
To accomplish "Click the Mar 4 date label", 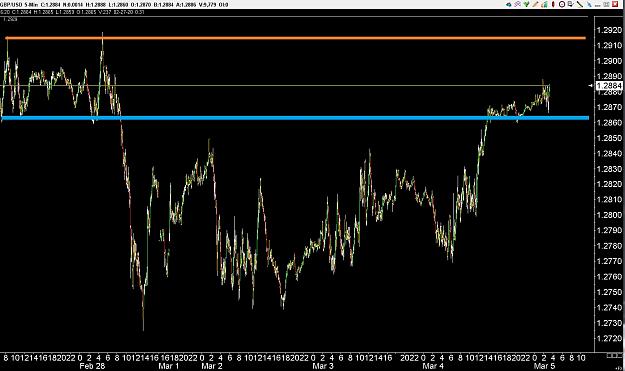I will click(433, 366).
